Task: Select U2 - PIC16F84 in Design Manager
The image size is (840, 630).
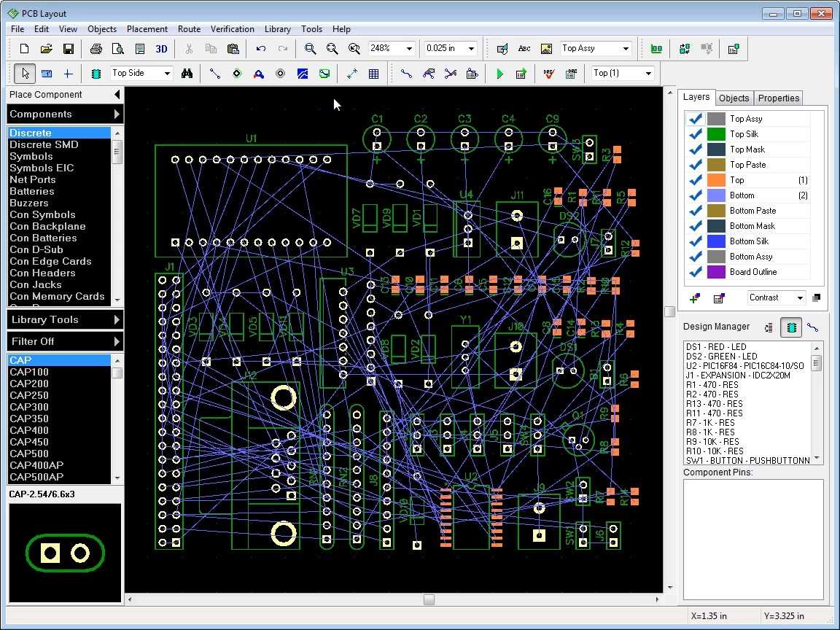Action: coord(745,366)
